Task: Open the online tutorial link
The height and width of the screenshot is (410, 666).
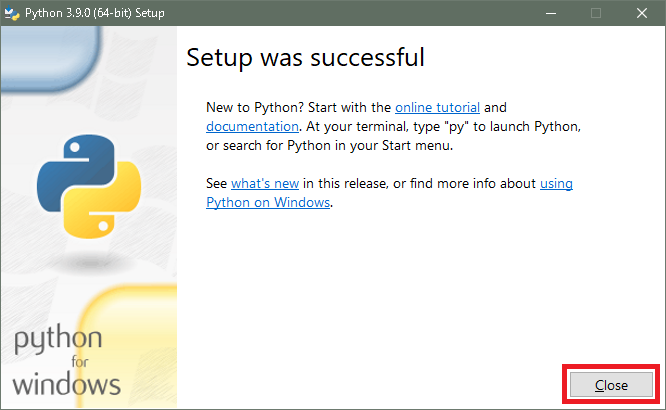Action: (x=437, y=107)
